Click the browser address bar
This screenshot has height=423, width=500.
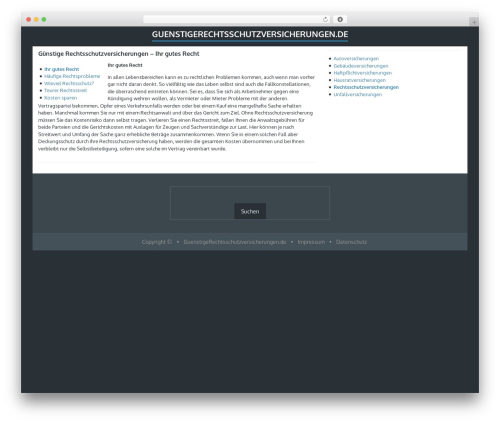pyautogui.click(x=237, y=19)
